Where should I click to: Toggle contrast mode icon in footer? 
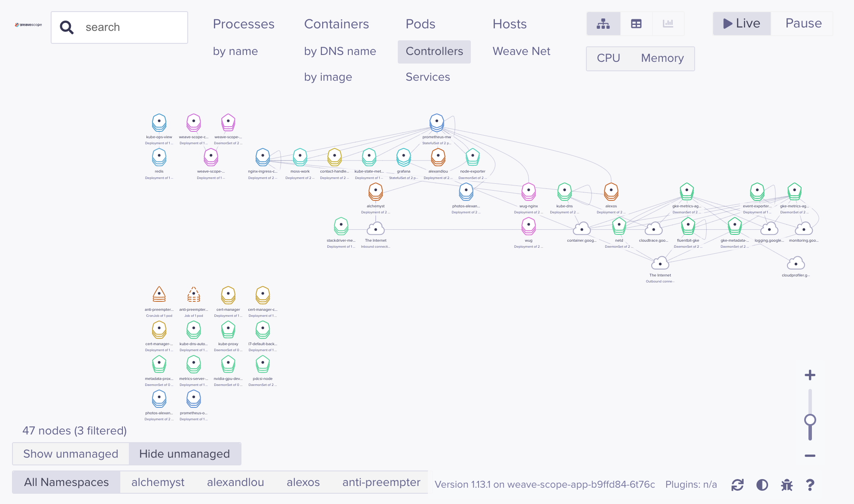pyautogui.click(x=762, y=485)
